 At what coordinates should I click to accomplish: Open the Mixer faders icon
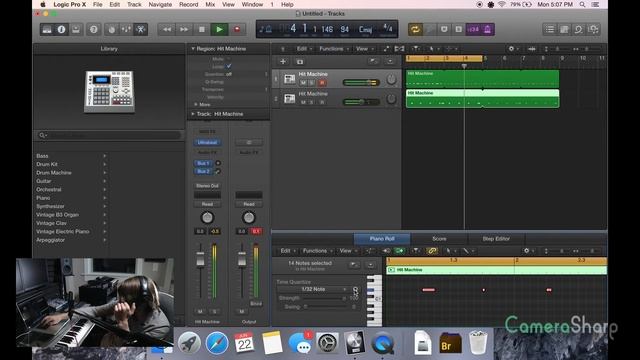tap(126, 29)
